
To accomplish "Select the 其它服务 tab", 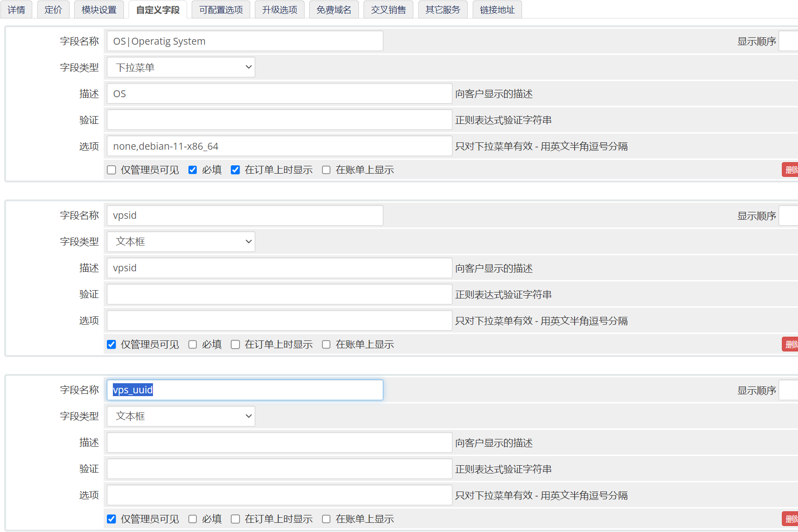I will [x=443, y=10].
